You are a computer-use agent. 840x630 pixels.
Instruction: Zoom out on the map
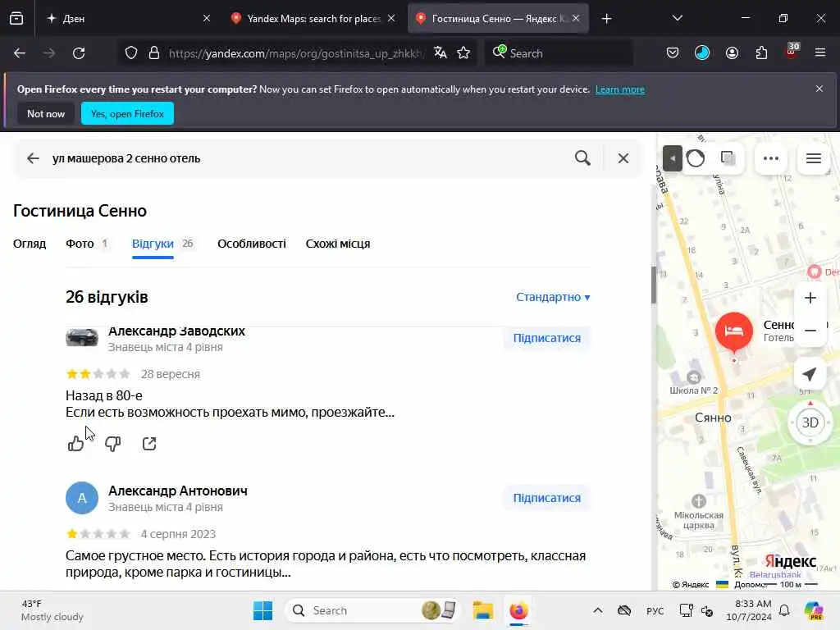click(810, 331)
